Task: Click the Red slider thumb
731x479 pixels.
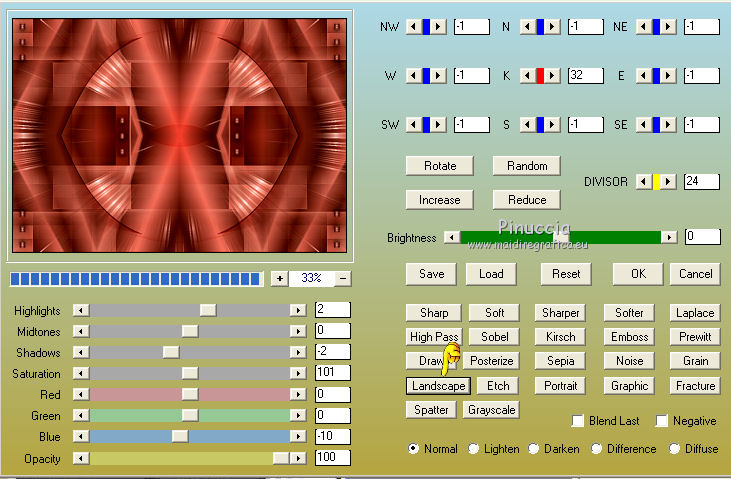Action: 190,394
